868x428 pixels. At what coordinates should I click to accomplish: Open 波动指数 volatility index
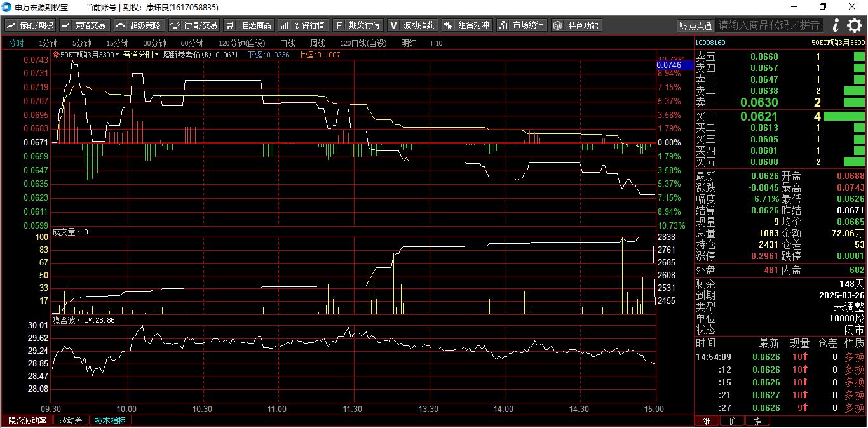(412, 25)
